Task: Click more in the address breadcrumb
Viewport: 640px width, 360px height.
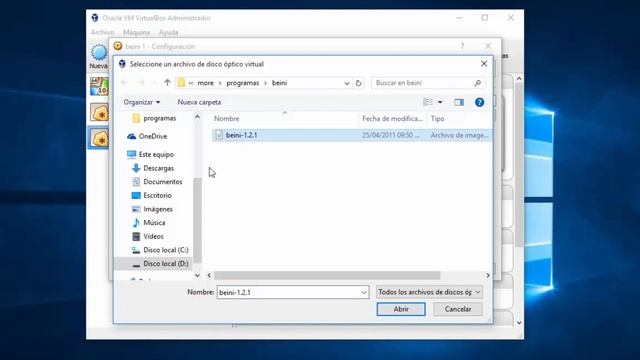Action: [x=205, y=83]
